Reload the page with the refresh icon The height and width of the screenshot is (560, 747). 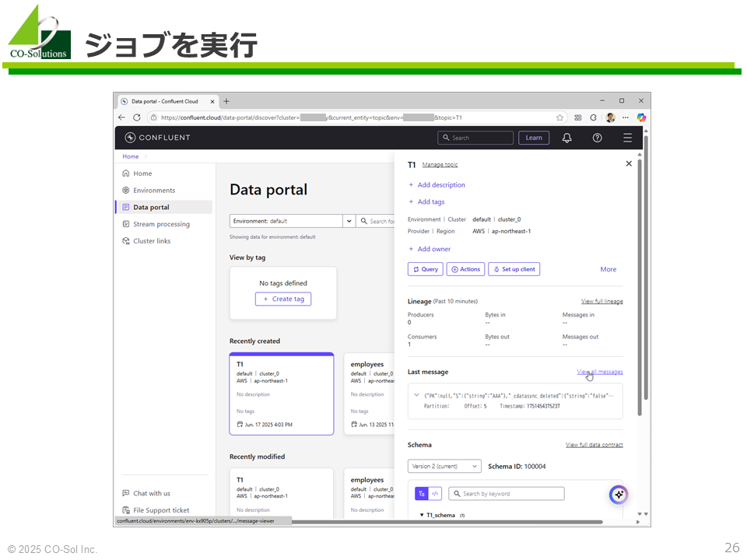coord(137,117)
